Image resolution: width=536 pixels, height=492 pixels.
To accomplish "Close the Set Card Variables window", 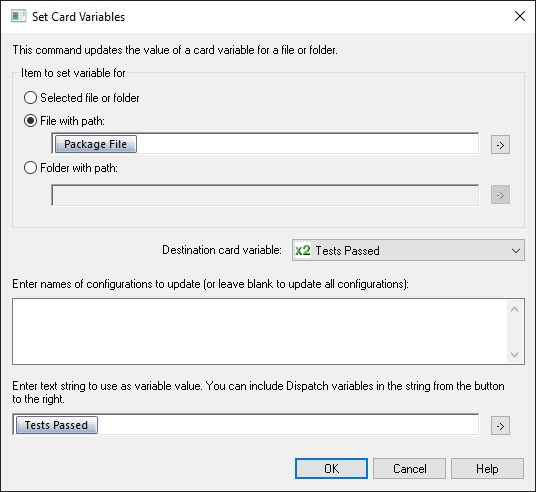I will tap(520, 16).
